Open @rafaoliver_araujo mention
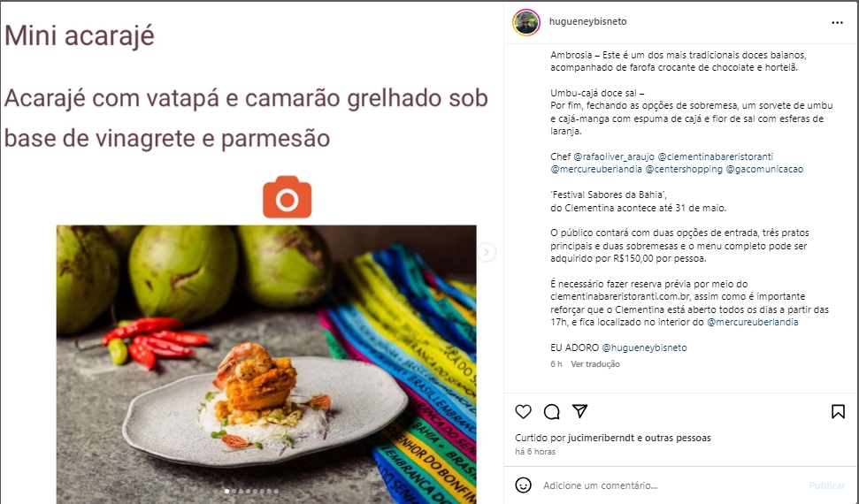Screen dimensions: 859x504 coord(614,157)
